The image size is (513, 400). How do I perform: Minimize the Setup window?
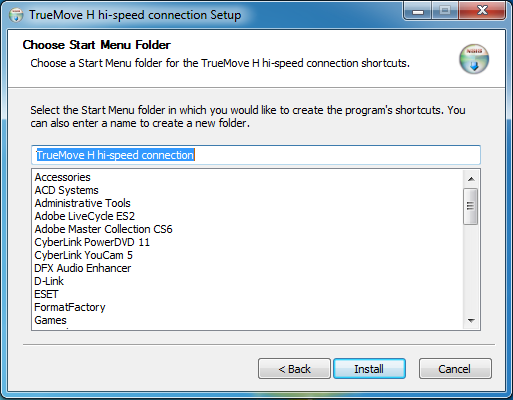click(418, 11)
